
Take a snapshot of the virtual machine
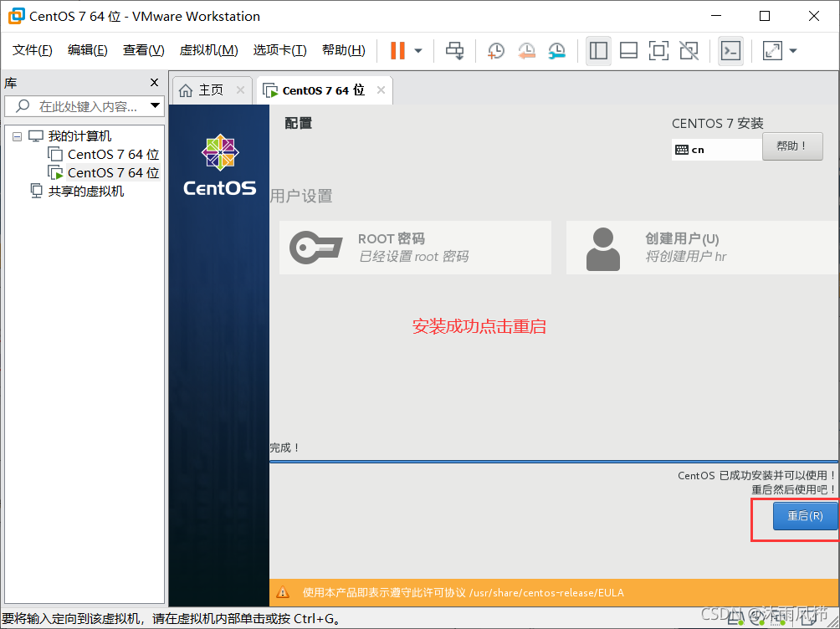coord(495,51)
